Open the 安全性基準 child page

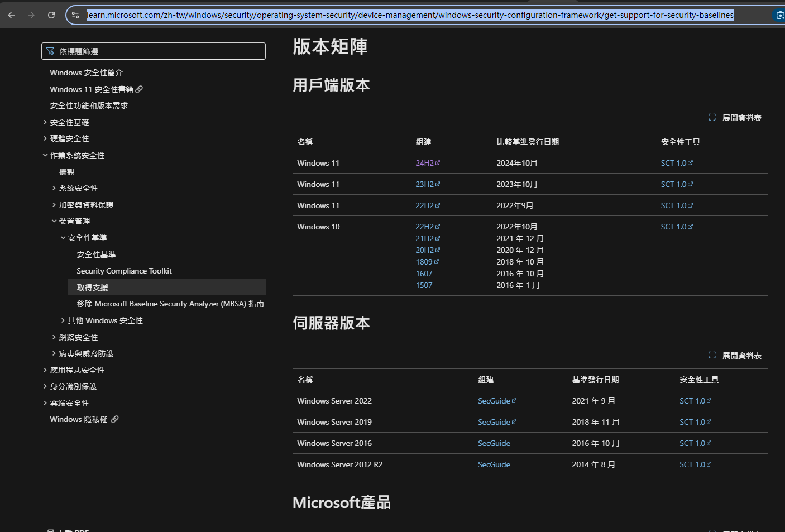click(96, 255)
